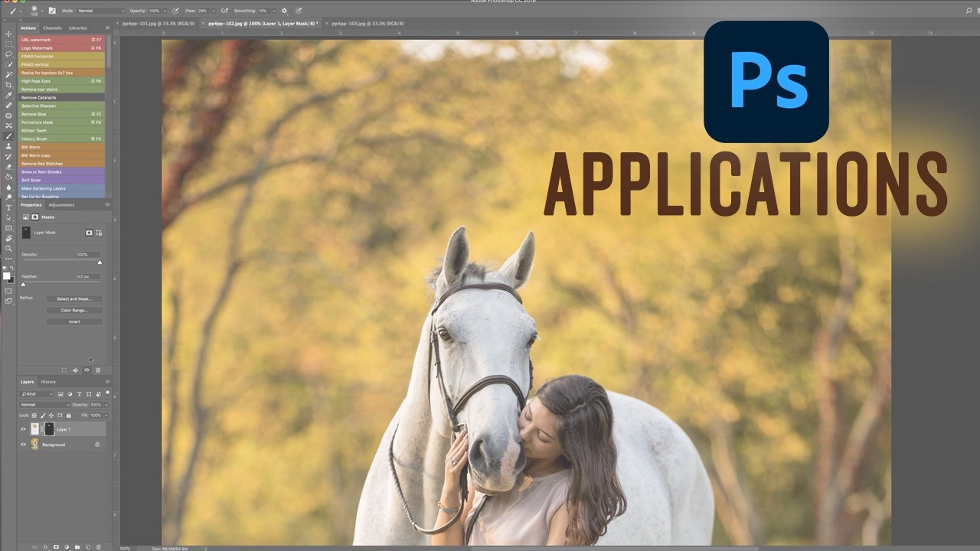Image resolution: width=980 pixels, height=551 pixels.
Task: Open the brush Mode dropdown
Action: pyautogui.click(x=101, y=11)
